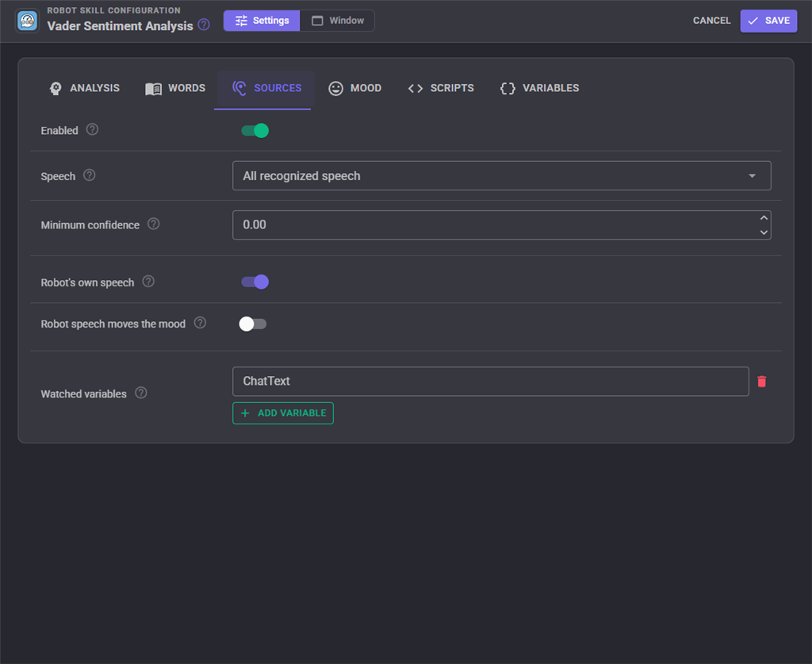Open the Mood tab
Viewport: 812px width, 664px height.
tap(355, 88)
